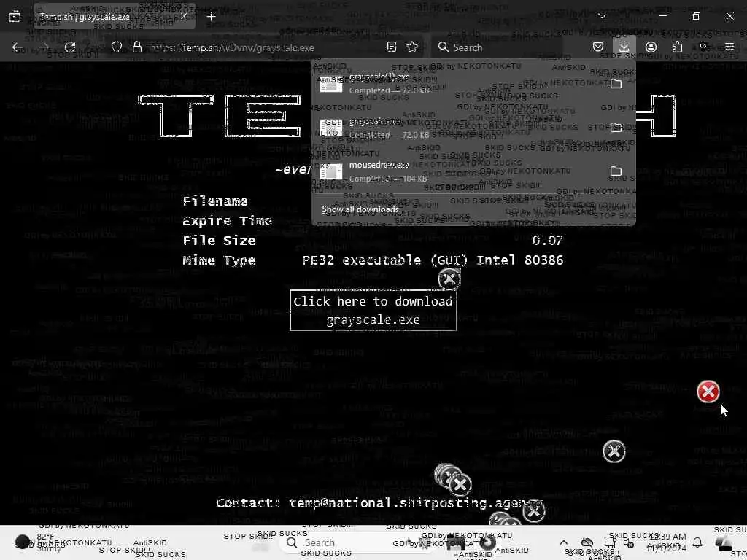Open a new browser tab
This screenshot has height=560, width=747.
point(211,17)
